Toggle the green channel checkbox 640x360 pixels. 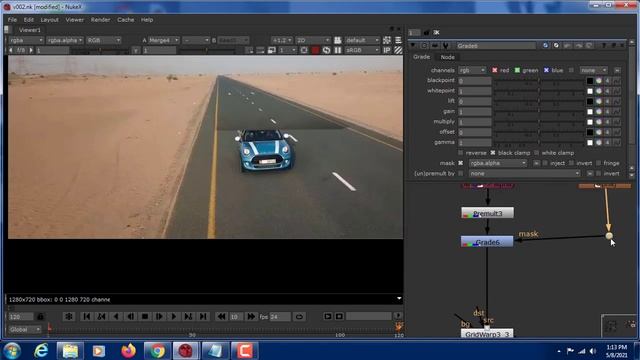tap(517, 70)
